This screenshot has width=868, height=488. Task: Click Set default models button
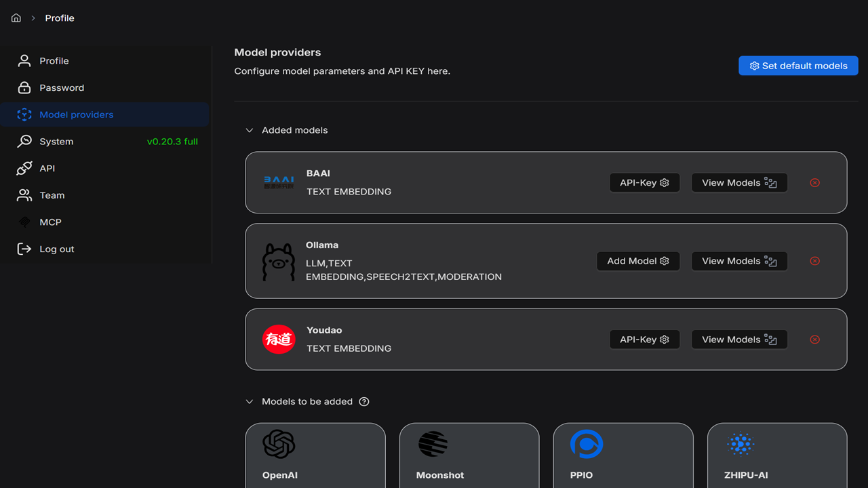pyautogui.click(x=798, y=66)
